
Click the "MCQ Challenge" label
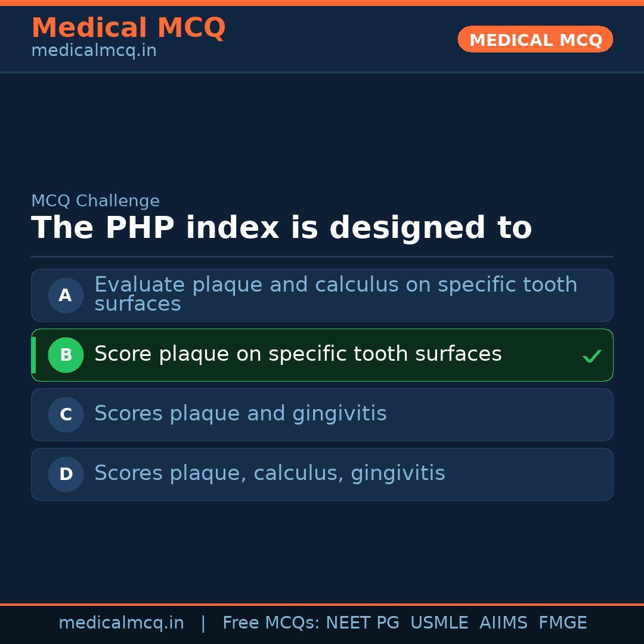coord(95,201)
